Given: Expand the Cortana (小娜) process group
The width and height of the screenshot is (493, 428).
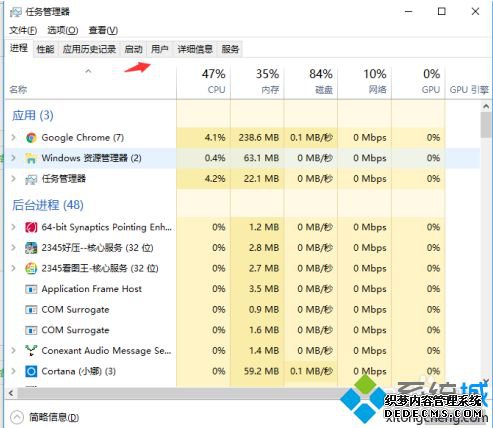Looking at the screenshot, I should pyautogui.click(x=13, y=371).
